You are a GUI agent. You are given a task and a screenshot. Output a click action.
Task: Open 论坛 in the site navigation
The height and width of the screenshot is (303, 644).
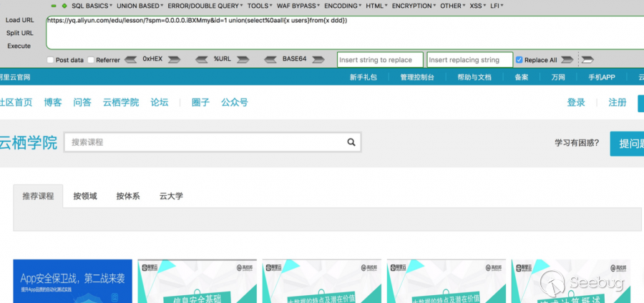click(160, 102)
